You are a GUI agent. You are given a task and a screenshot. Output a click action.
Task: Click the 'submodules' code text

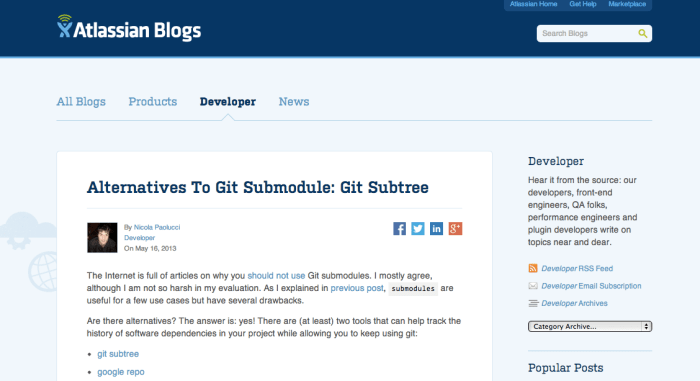pos(413,289)
